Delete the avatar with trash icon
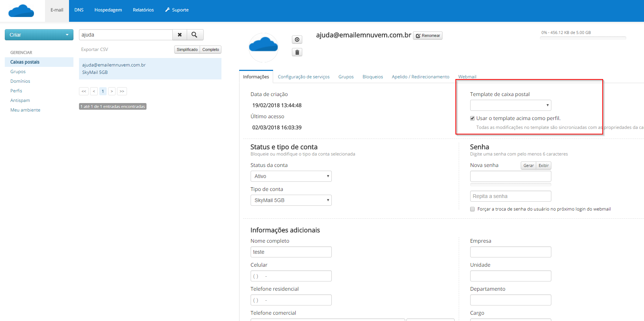This screenshot has height=321, width=644. point(297,52)
